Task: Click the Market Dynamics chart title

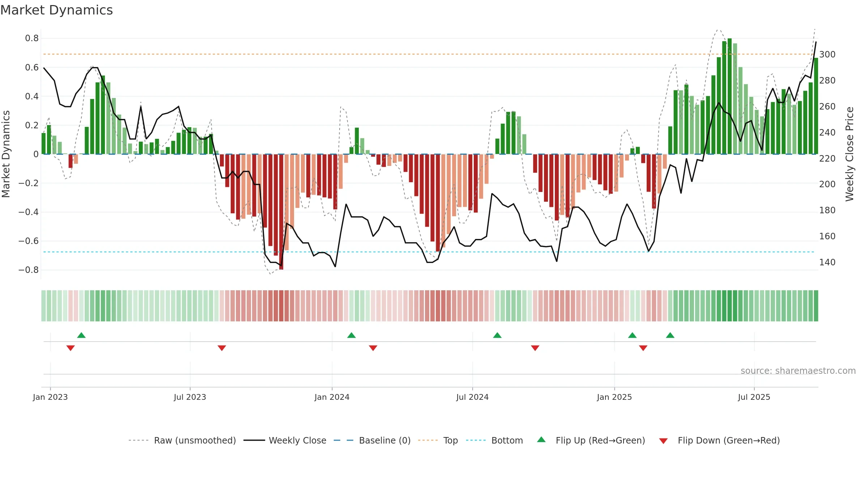Action: tap(56, 10)
